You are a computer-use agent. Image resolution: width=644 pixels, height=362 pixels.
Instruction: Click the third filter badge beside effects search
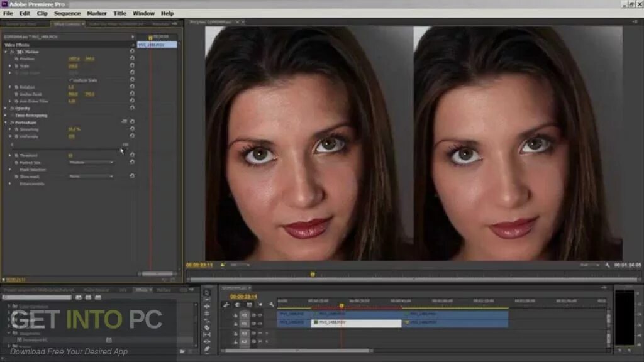[97, 297]
